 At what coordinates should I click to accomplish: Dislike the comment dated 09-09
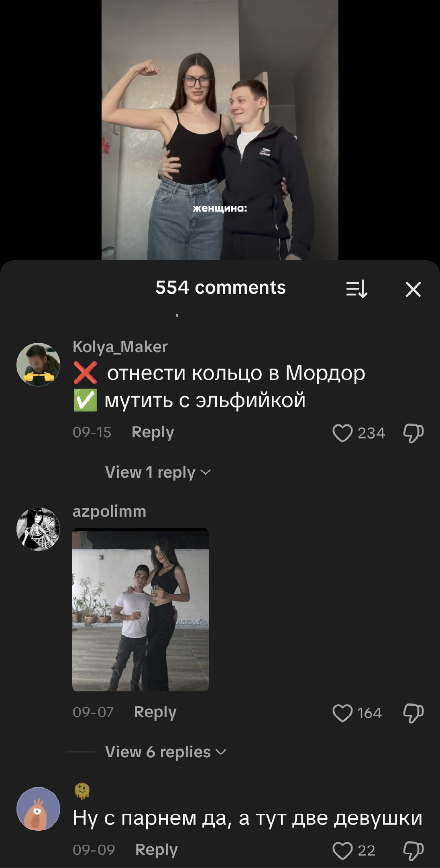[x=414, y=851]
